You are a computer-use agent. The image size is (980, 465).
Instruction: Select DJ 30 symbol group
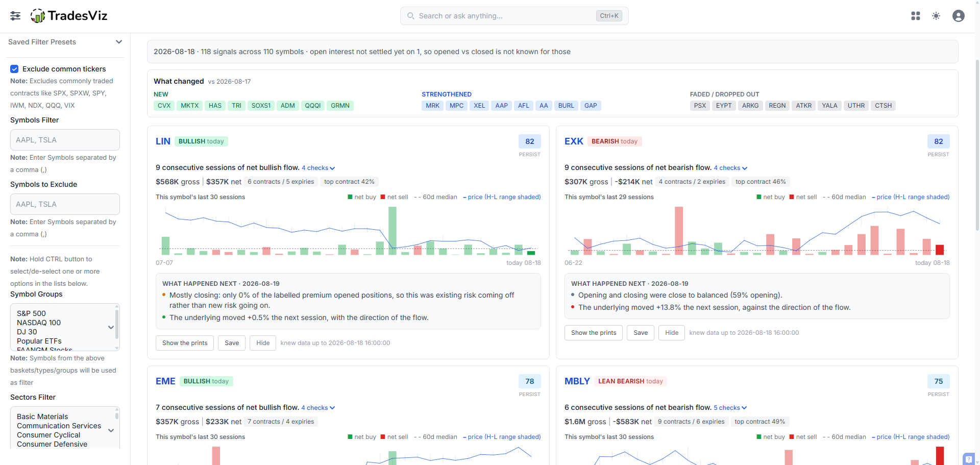click(27, 332)
